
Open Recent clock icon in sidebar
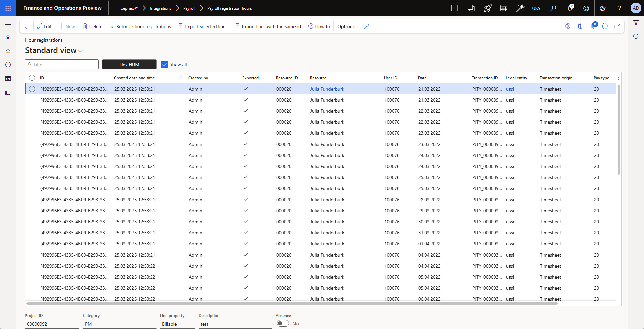click(x=8, y=65)
